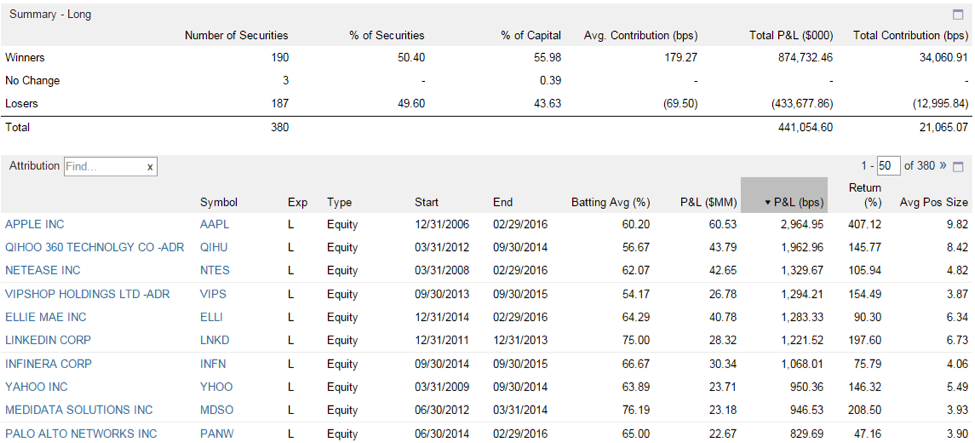Image resolution: width=975 pixels, height=443 pixels.
Task: Sort by End date column header
Action: pos(503,202)
